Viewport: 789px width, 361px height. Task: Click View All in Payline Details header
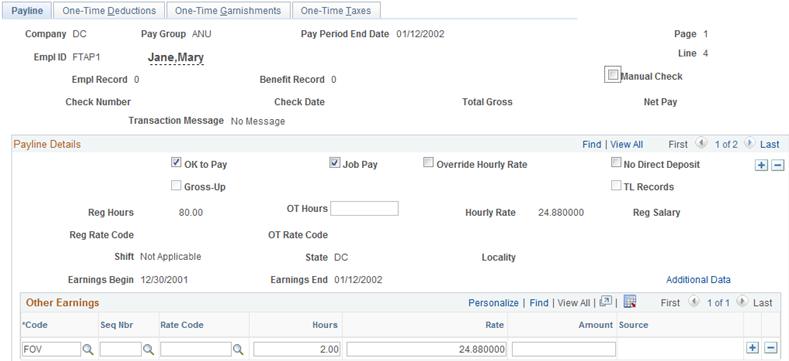(x=626, y=145)
